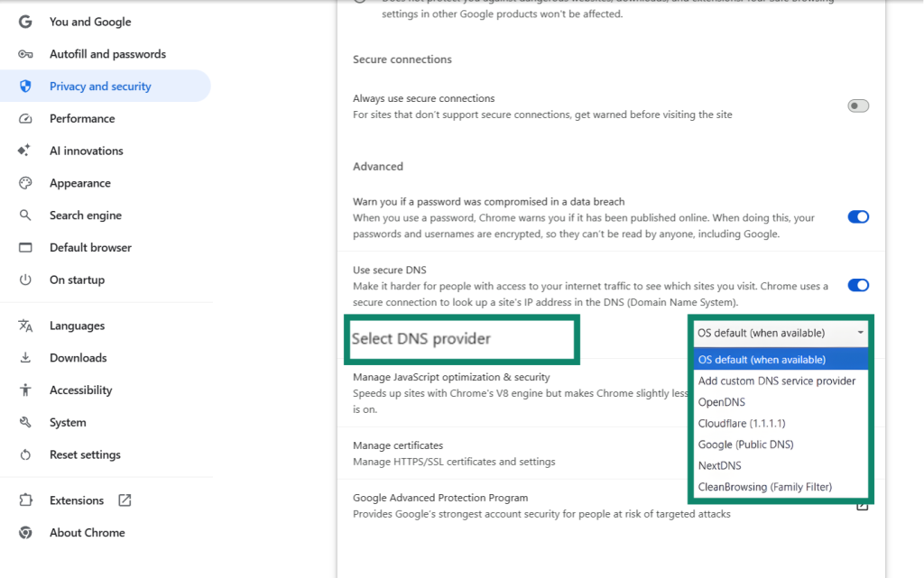Screen dimensions: 924x578
Task: Open On startup via power icon
Action: pyautogui.click(x=26, y=280)
